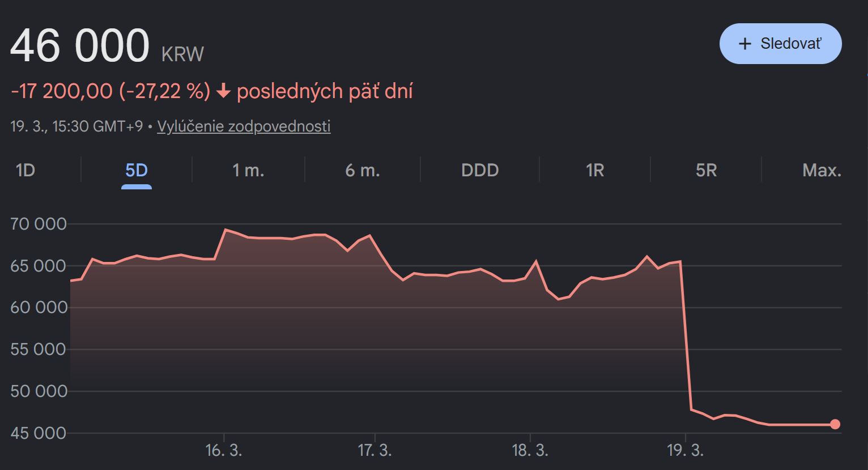Open the Vylúčenie zodpovednosti disclaimer link
The image size is (868, 470).
[x=244, y=126]
